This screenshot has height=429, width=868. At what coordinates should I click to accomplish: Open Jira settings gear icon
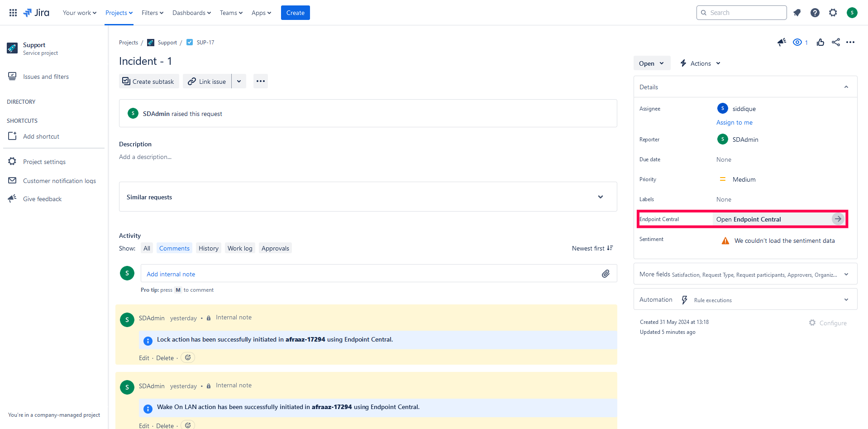coord(833,13)
